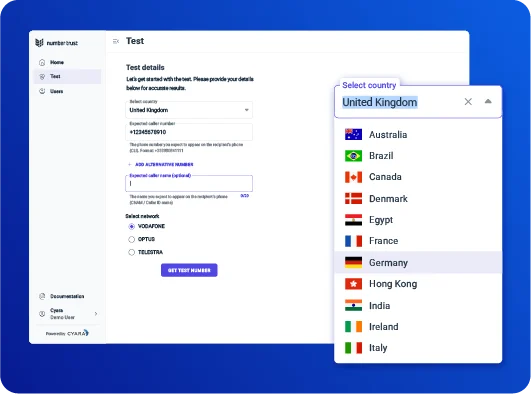The height and width of the screenshot is (394, 531).
Task: Click the Users sidebar icon
Action: 42,91
